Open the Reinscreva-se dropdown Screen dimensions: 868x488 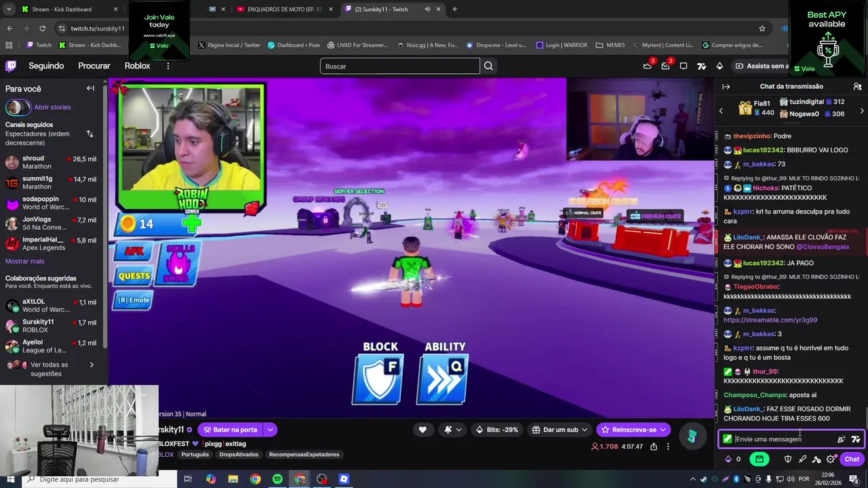663,430
